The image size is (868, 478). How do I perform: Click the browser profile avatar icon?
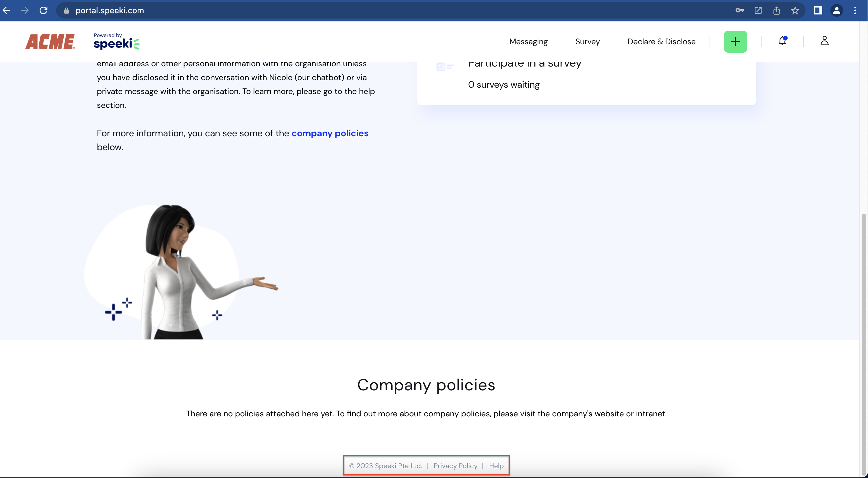pyautogui.click(x=837, y=11)
